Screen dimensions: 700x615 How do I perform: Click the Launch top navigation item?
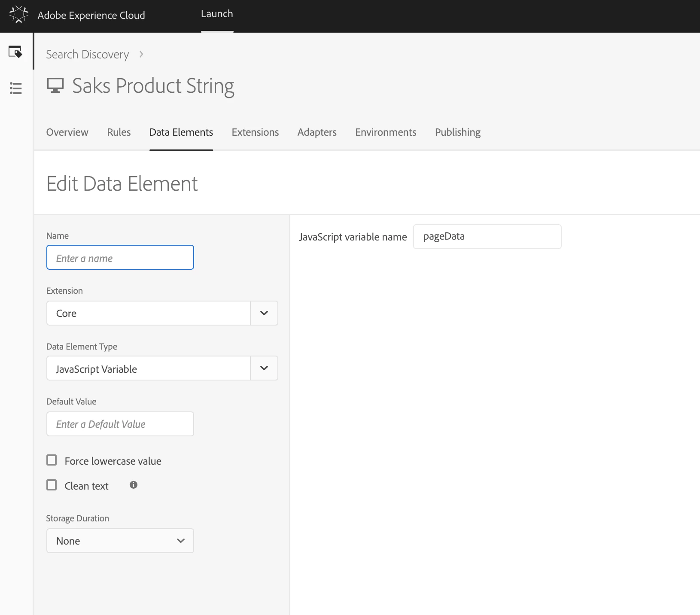tap(217, 14)
